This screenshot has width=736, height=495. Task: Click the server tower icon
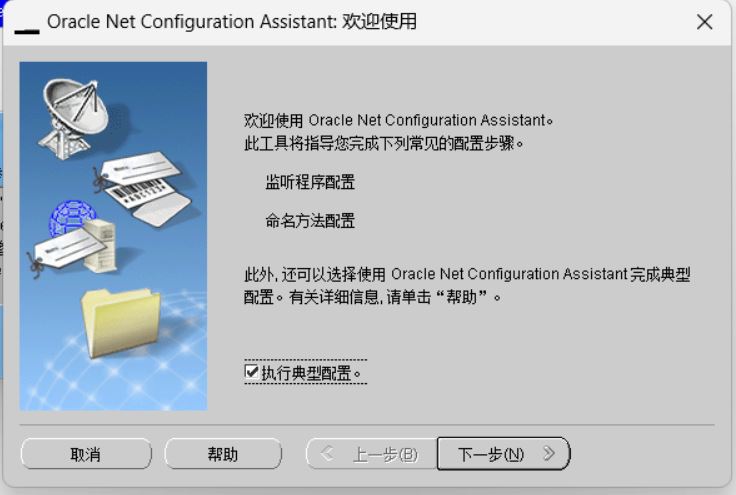click(x=100, y=245)
